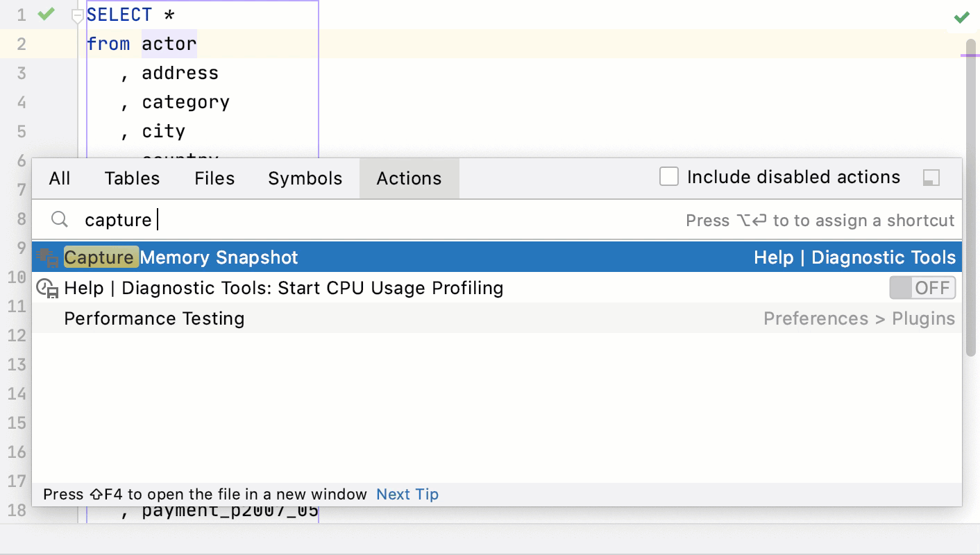Switch to the All tab
This screenshot has height=555, width=980.
point(59,178)
